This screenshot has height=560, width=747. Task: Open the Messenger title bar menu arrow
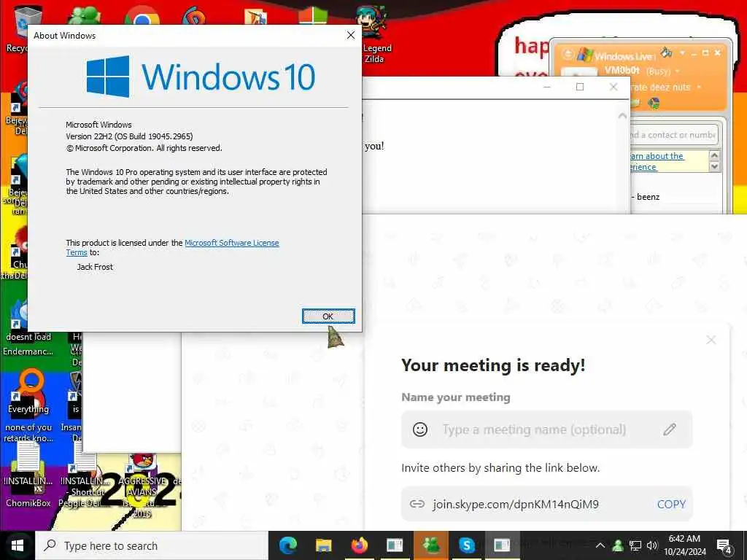pyautogui.click(x=682, y=52)
